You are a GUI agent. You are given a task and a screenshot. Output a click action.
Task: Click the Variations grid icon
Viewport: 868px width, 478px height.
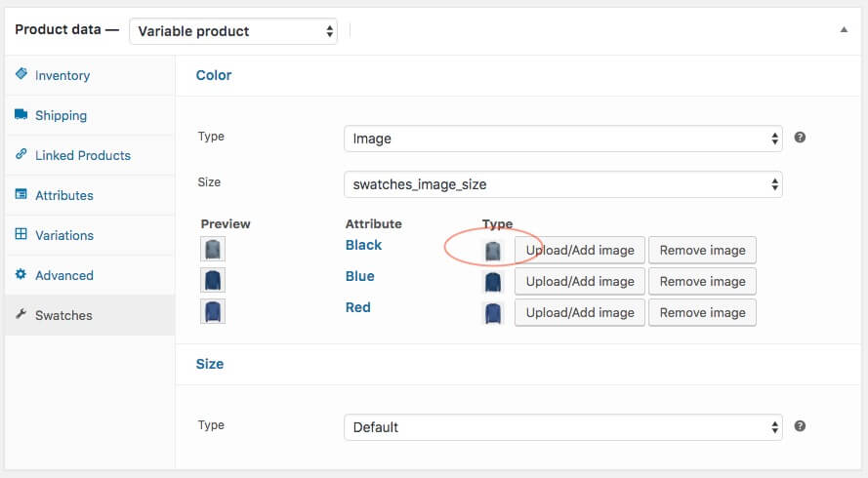(x=21, y=235)
